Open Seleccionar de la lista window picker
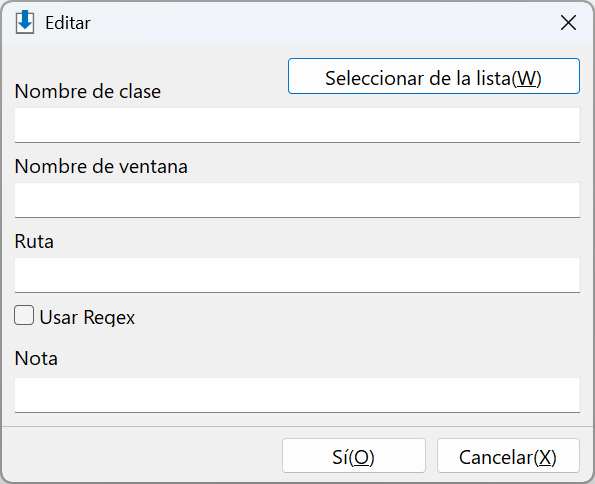Screen dimensions: 595x484 pos(434,76)
